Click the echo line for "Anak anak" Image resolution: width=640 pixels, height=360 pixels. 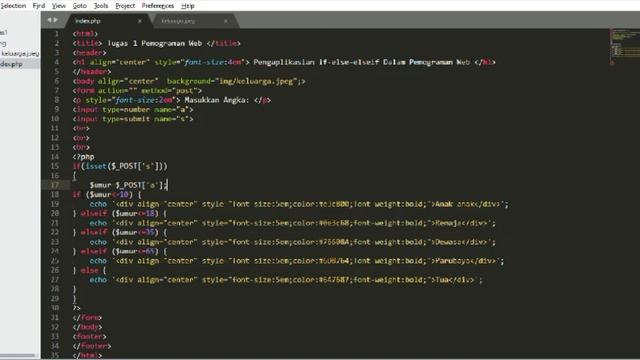299,204
